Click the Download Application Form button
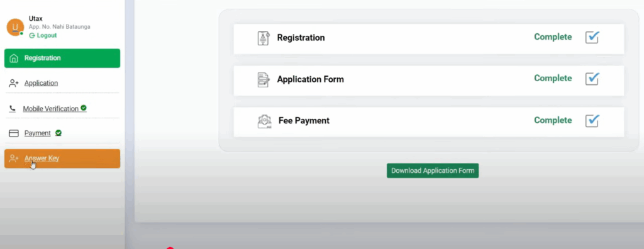Image resolution: width=644 pixels, height=249 pixels. 433,170
